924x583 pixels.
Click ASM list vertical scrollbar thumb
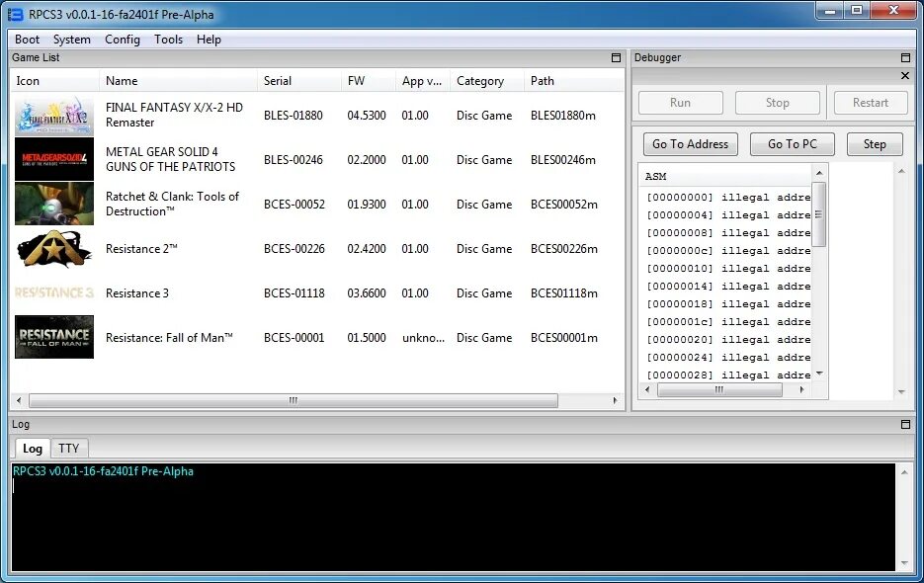(x=818, y=214)
